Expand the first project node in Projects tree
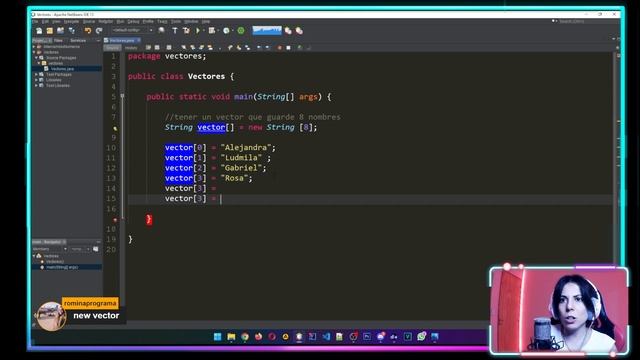The height and width of the screenshot is (360, 640). pos(34,47)
